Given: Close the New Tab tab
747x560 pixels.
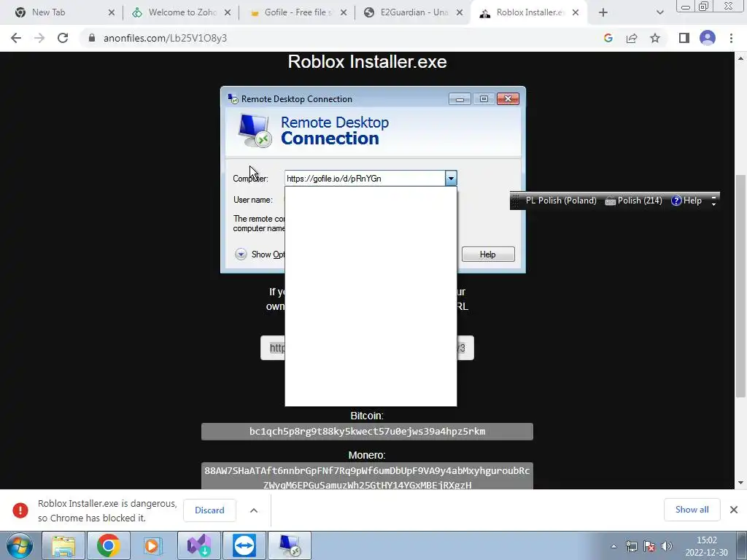Looking at the screenshot, I should pos(112,12).
